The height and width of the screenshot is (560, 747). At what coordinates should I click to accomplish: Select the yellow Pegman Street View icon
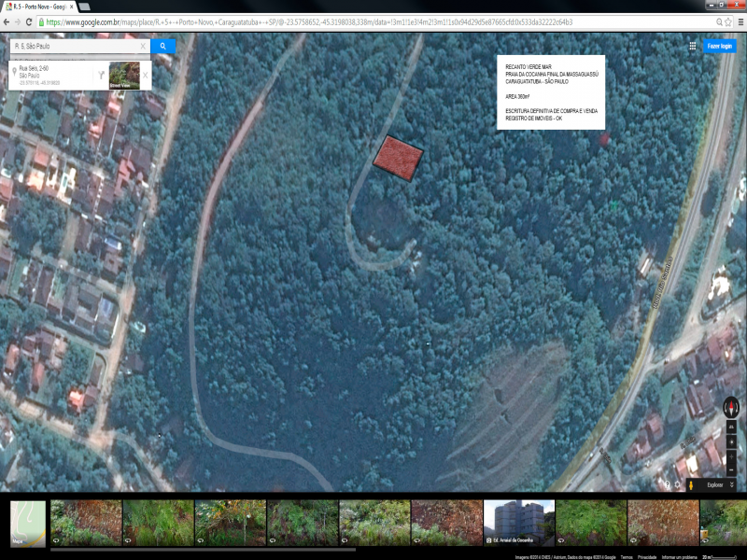point(691,485)
